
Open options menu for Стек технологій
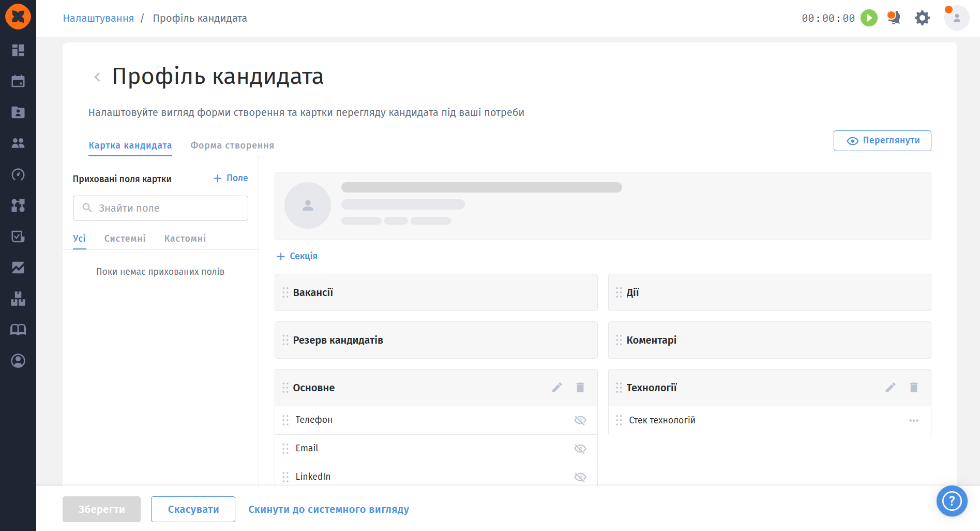914,420
